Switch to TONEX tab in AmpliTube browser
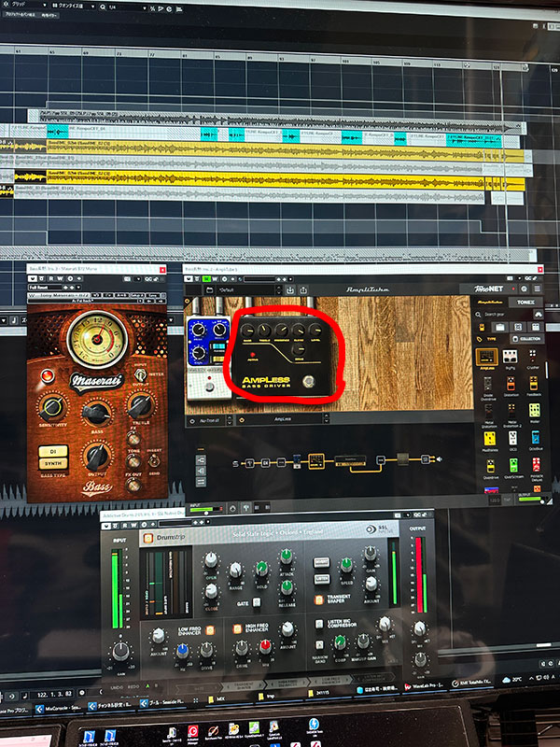Screen dimensions: 560x747 coord(525,302)
